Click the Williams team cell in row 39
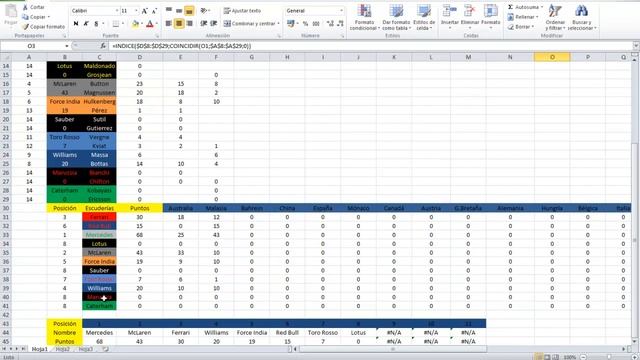Screen dimensions: 640x360 tap(99, 288)
